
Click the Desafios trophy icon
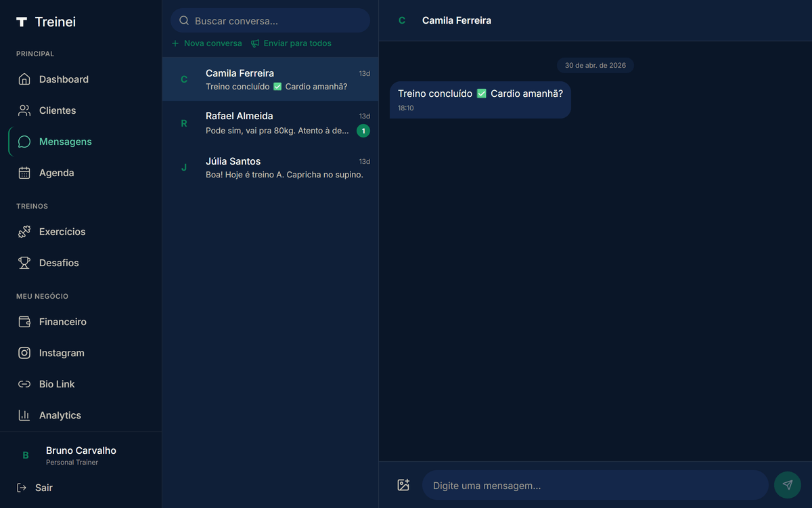[x=24, y=263]
